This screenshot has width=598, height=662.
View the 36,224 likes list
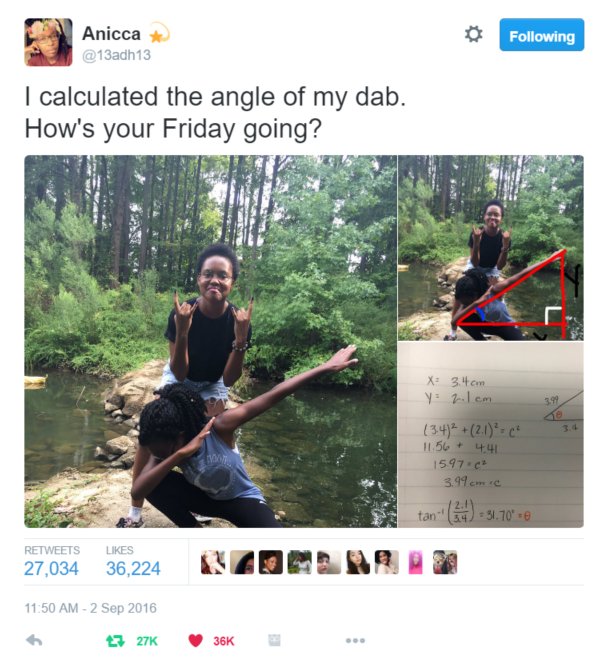pyautogui.click(x=133, y=568)
